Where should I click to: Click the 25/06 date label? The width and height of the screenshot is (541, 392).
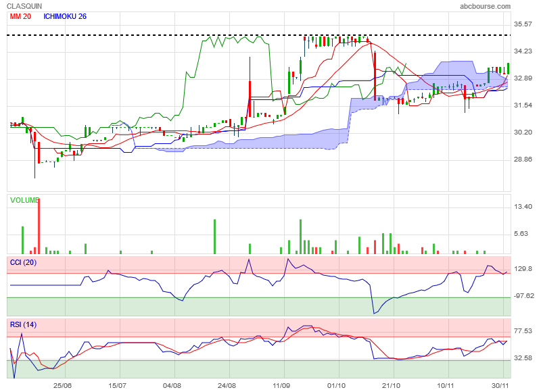(62, 385)
